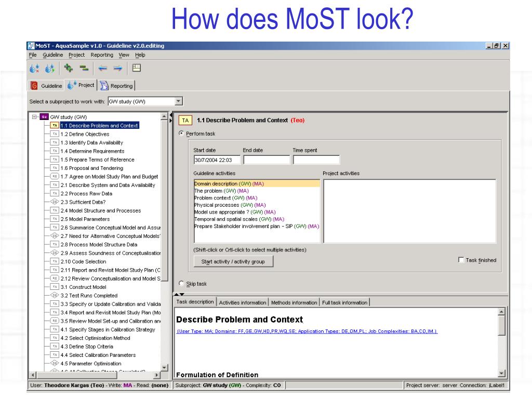Select 4.2 Select Optimisation Method tree item
532x399 pixels.
[96, 338]
